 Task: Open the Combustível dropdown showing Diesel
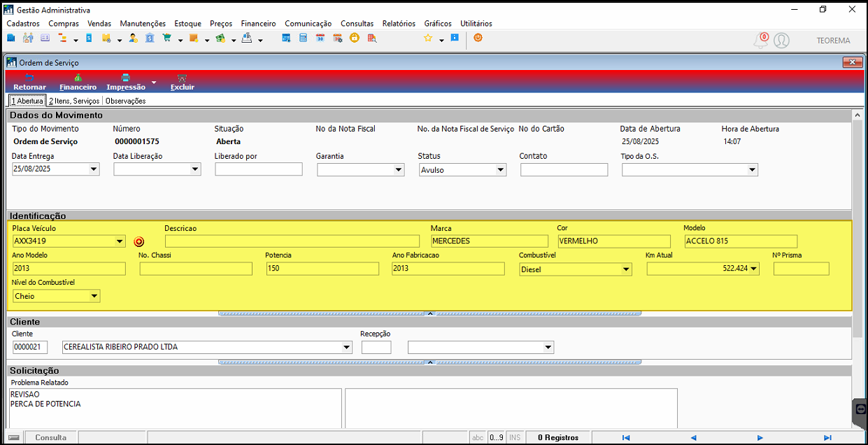(626, 269)
